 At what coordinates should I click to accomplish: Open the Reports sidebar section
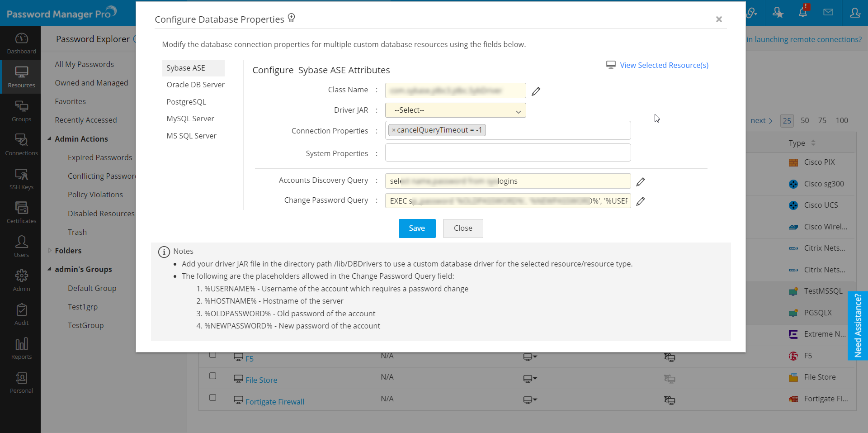tap(21, 349)
